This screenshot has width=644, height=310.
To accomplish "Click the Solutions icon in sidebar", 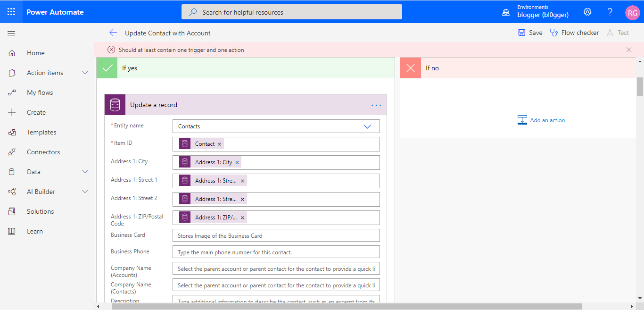I will point(12,211).
